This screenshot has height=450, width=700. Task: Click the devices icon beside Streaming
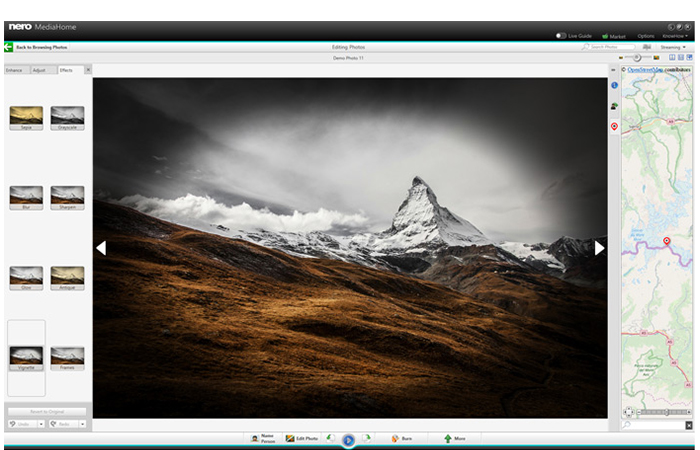click(x=646, y=47)
